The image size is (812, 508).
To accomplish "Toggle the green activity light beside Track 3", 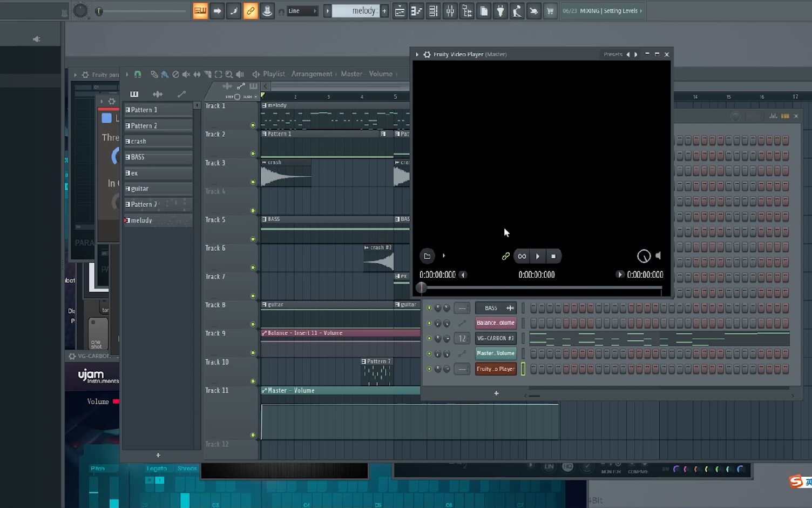I will [x=253, y=182].
